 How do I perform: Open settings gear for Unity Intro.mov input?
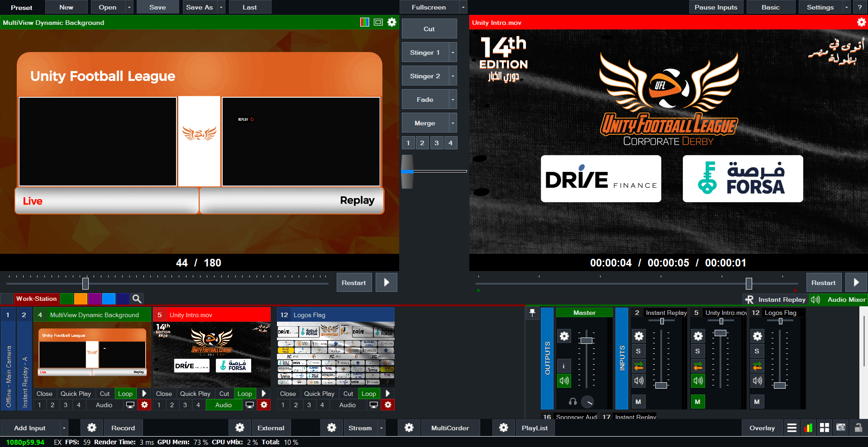(264, 405)
